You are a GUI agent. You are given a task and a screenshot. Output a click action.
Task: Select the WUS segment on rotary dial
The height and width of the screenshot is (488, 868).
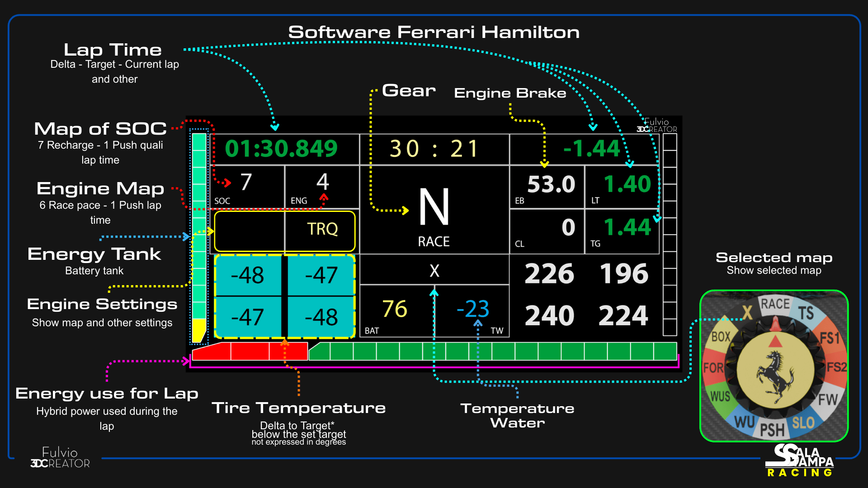[720, 396]
